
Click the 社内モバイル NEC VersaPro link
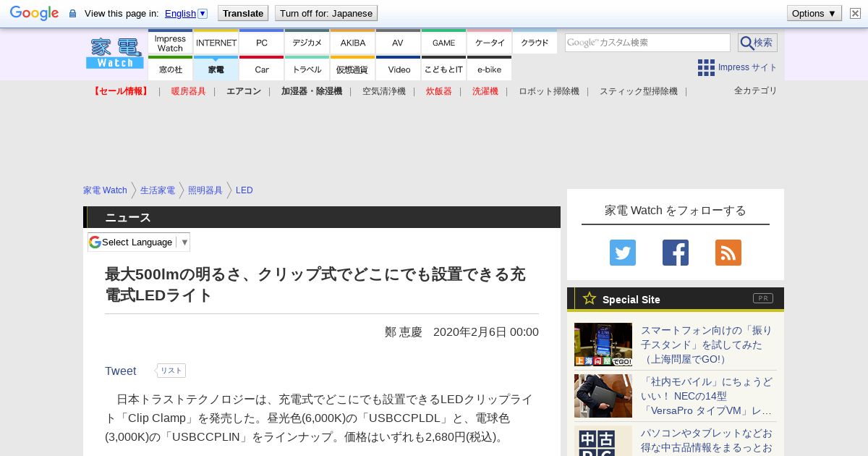pyautogui.click(x=707, y=396)
